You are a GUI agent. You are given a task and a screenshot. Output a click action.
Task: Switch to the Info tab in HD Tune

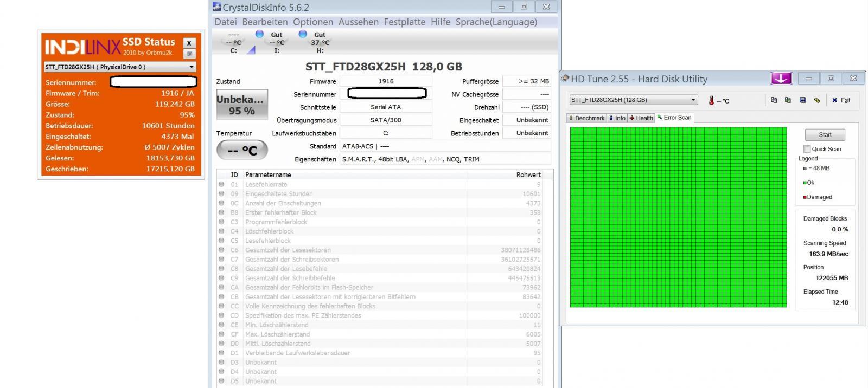click(617, 118)
